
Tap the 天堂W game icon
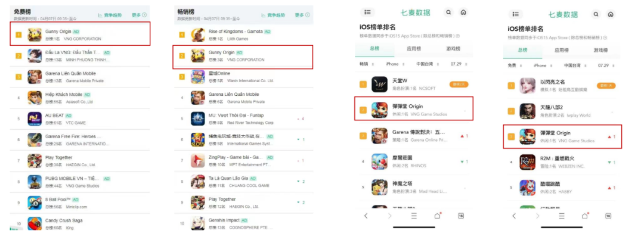point(379,85)
